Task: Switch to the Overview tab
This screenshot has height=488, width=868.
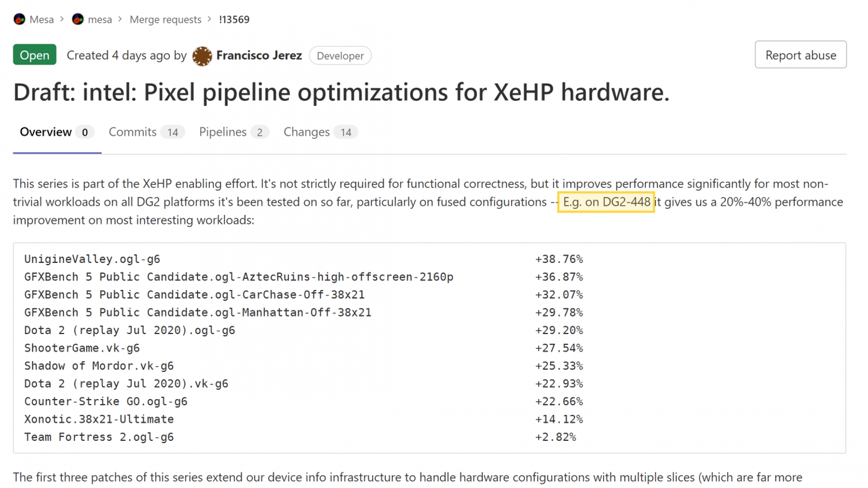Action: pyautogui.click(x=46, y=132)
